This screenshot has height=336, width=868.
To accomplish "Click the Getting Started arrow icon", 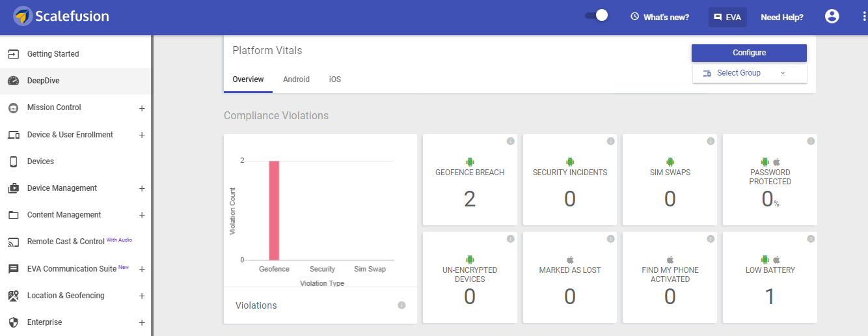I will click(x=13, y=54).
